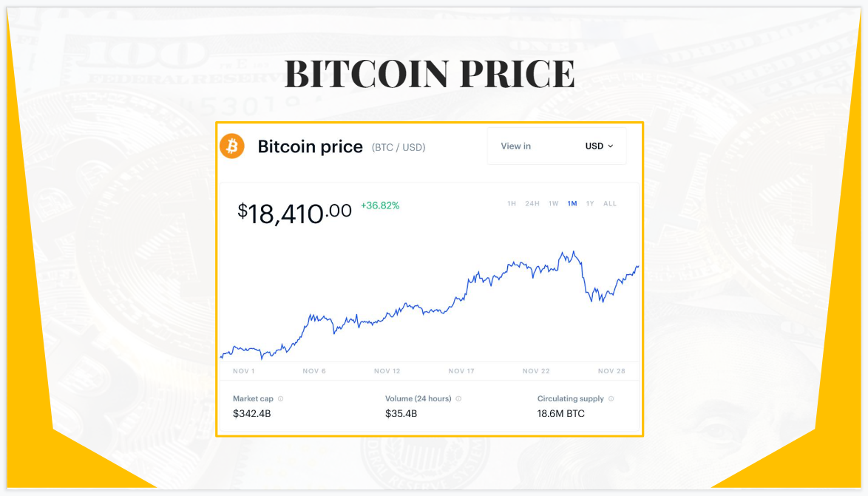Click the Market cap info icon
868x496 pixels.
click(281, 398)
